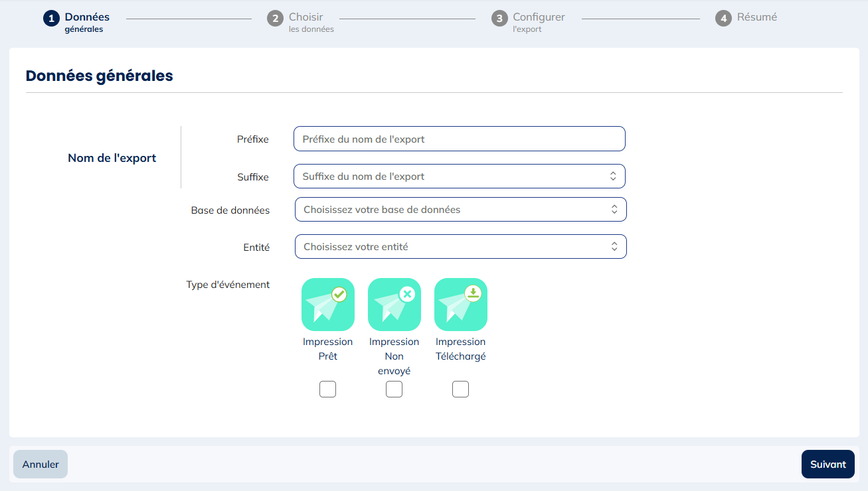
Task: Jump to step 3 Configurer l'export
Action: (529, 22)
